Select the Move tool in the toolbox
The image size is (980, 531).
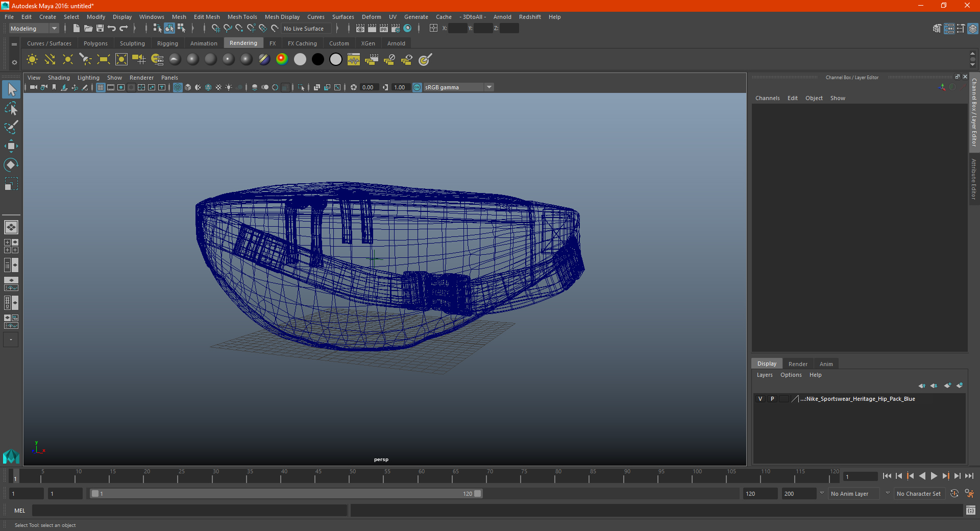point(11,146)
